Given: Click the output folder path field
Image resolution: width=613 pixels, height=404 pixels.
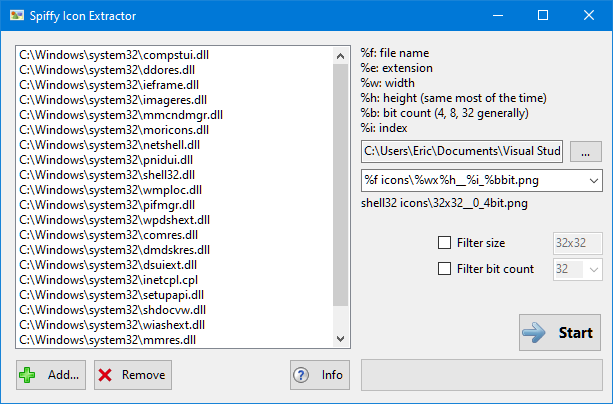Looking at the screenshot, I should point(462,151).
